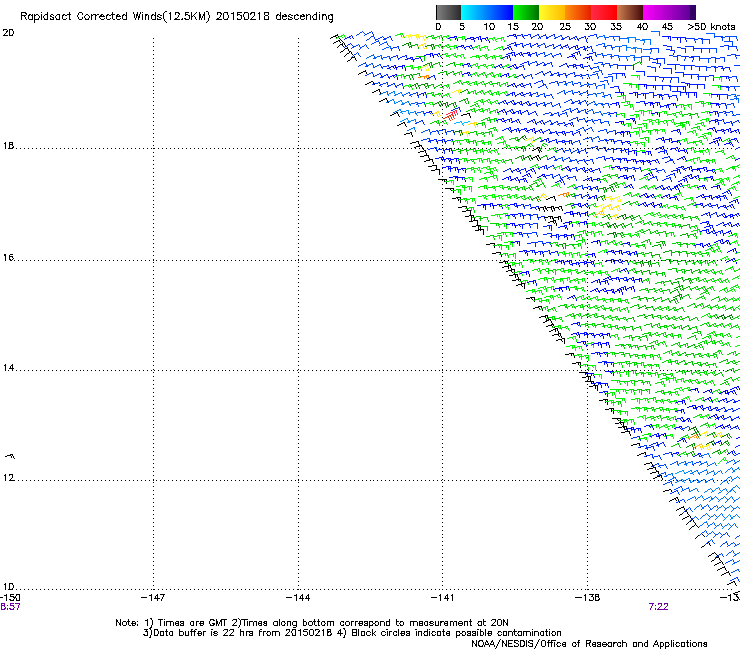The height and width of the screenshot is (650, 740).
Task: Click the purple '8:57' pass time label
Action: pos(10,607)
